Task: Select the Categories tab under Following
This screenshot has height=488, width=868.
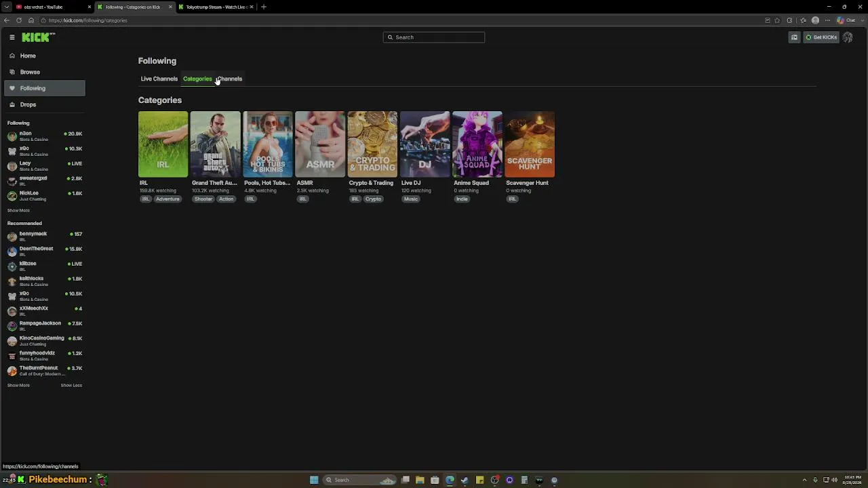Action: pos(197,79)
